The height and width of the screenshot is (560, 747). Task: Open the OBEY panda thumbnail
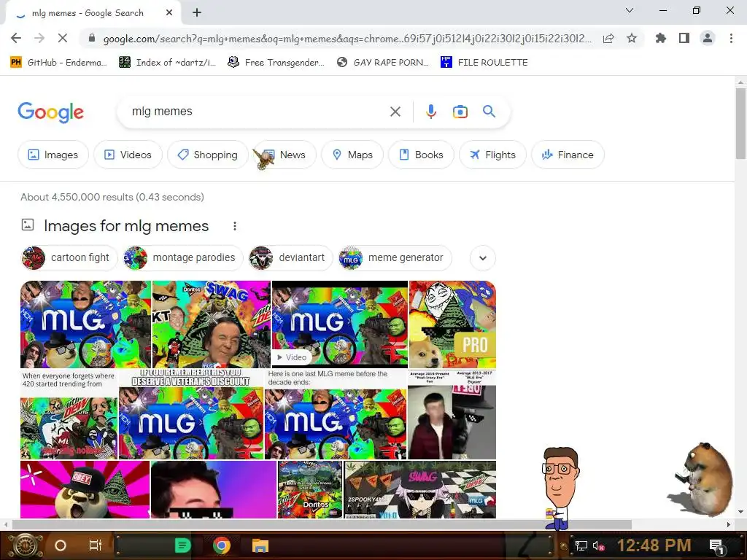[85, 489]
